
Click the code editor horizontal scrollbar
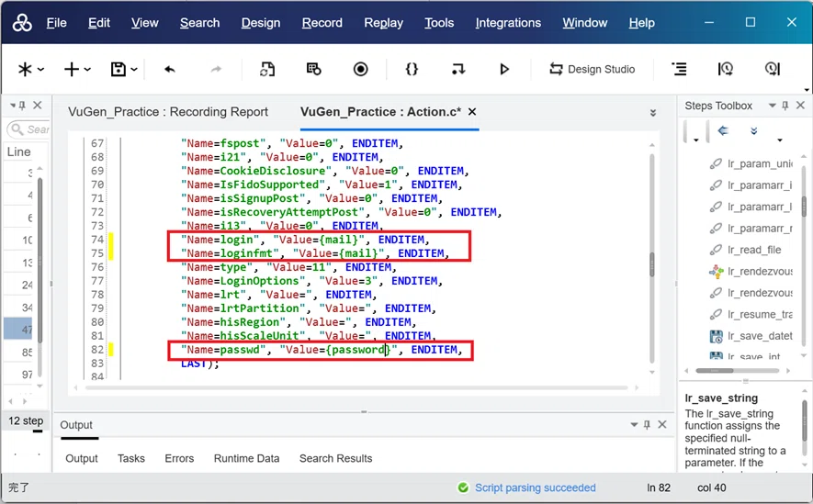356,387
